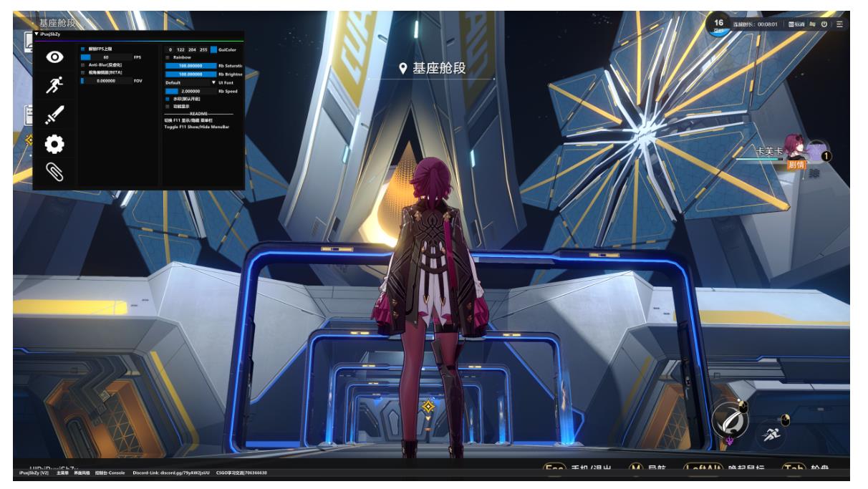Image resolution: width=868 pixels, height=489 pixels.
Task: Toggle the camera editor [BETA] checkbox
Action: [x=82, y=72]
